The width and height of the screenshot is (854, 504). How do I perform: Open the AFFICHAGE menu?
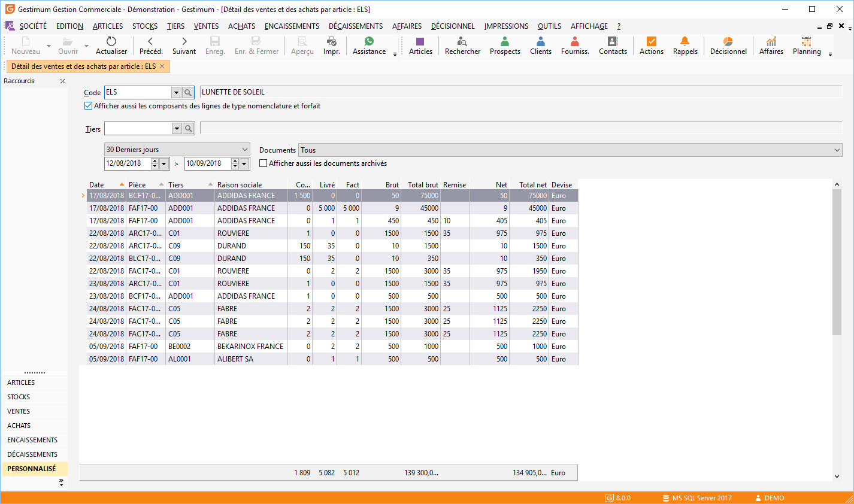[589, 26]
